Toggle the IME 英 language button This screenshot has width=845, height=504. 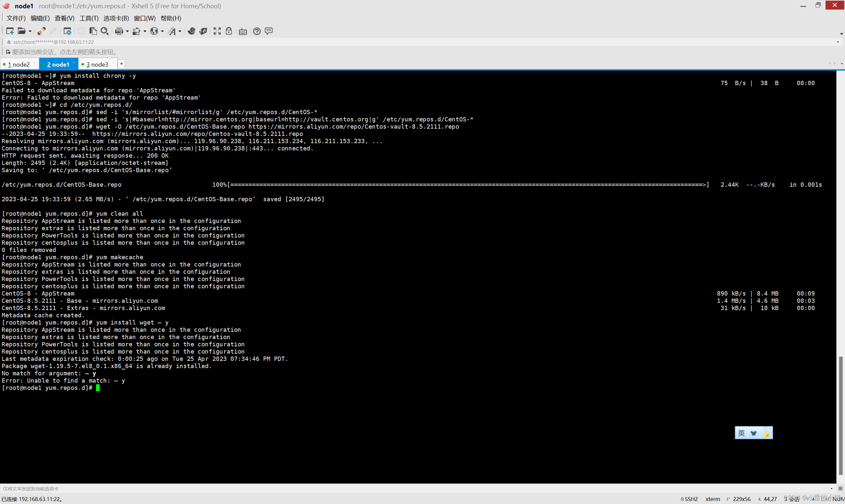tap(741, 433)
